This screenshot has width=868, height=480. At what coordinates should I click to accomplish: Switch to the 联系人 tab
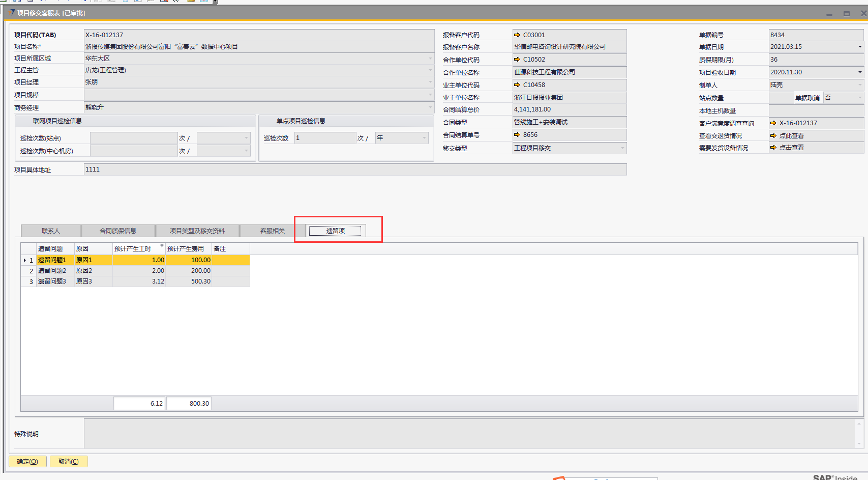point(51,231)
